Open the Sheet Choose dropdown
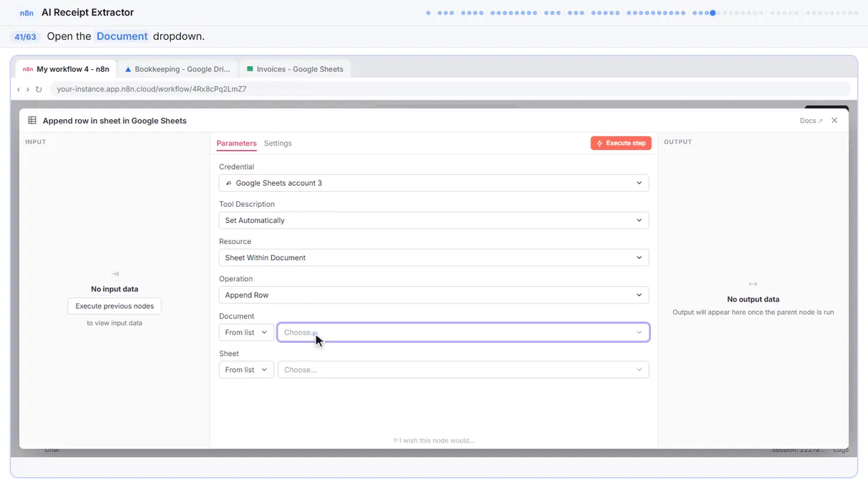Viewport: 868px width, 488px height. tap(463, 369)
